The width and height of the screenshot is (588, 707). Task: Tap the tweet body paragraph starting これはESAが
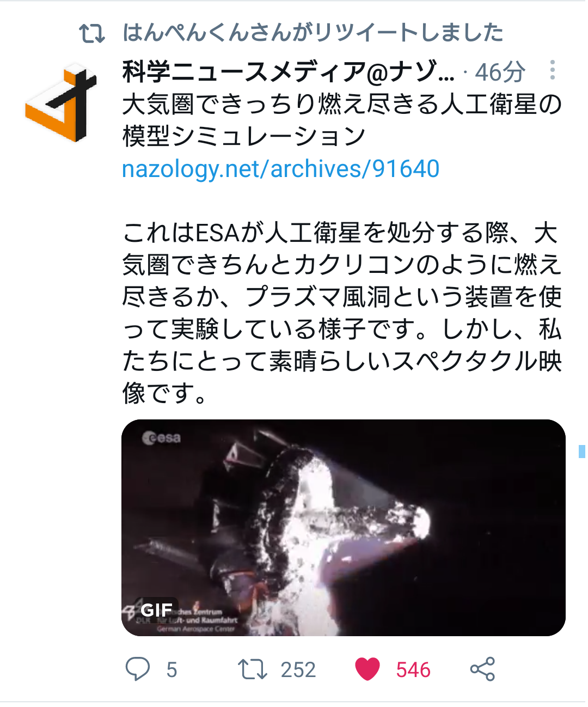(342, 313)
